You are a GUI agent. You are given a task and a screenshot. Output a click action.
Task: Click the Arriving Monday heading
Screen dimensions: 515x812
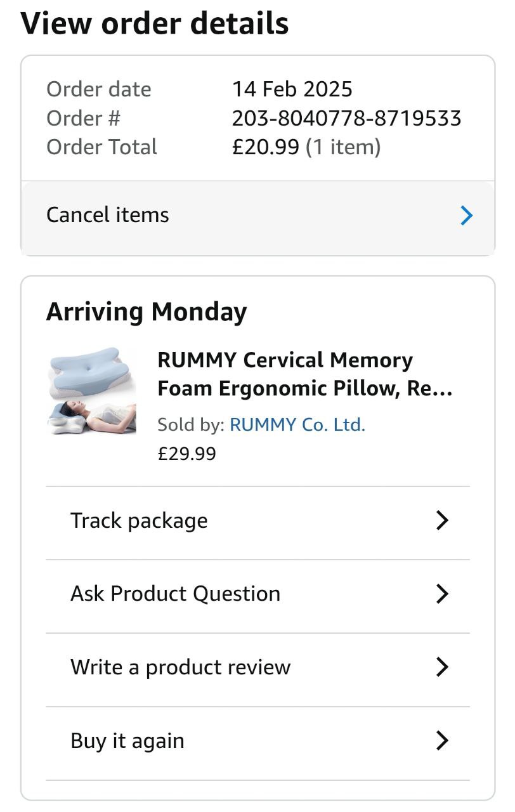click(x=147, y=312)
